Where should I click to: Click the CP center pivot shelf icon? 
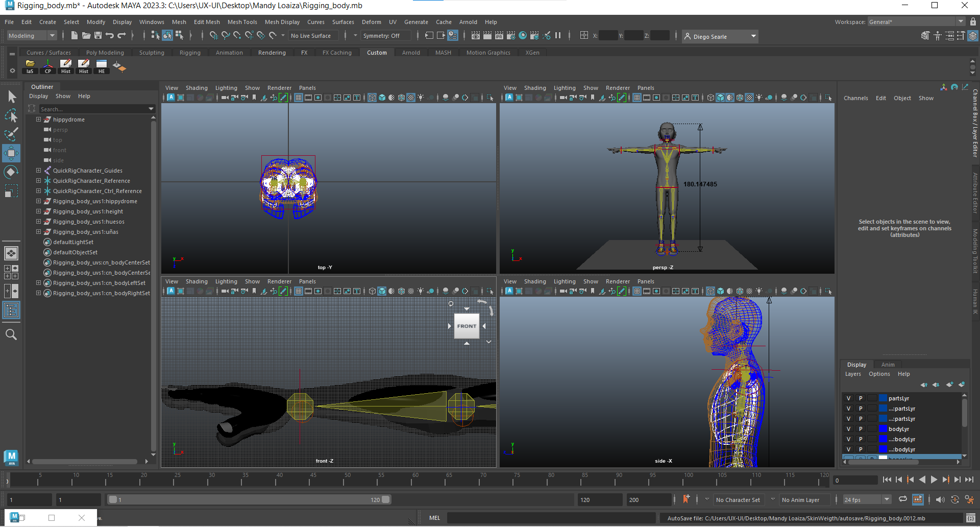[48, 66]
